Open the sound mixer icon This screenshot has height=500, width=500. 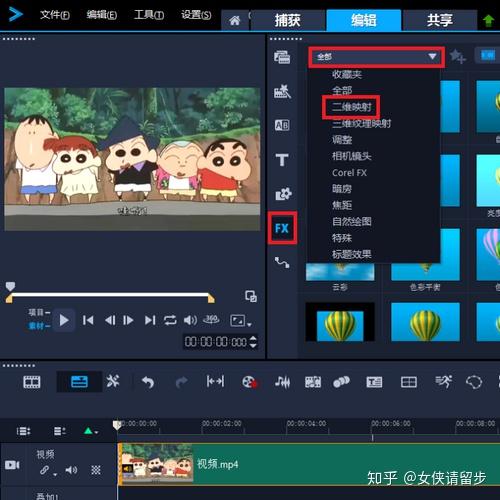point(282,382)
